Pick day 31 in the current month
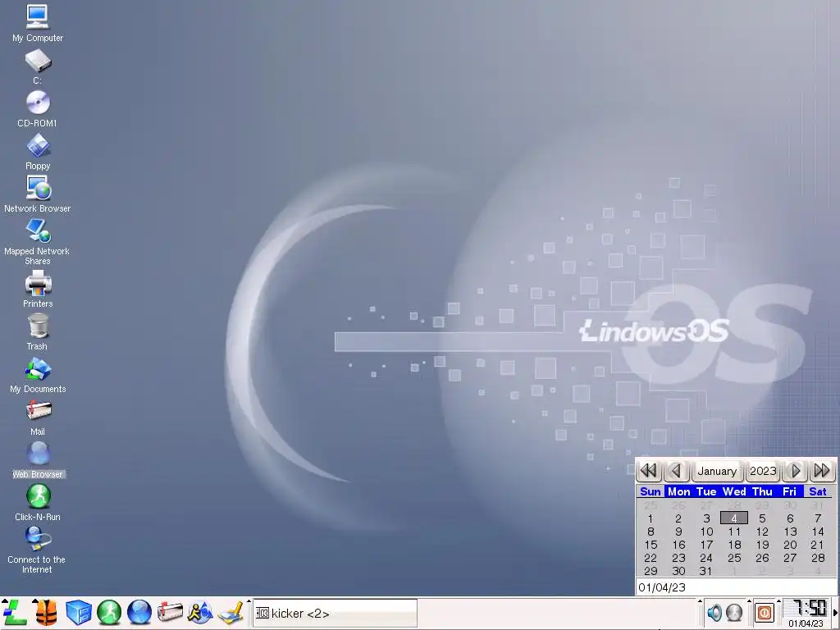Viewport: 840px width, 630px height. (706, 571)
